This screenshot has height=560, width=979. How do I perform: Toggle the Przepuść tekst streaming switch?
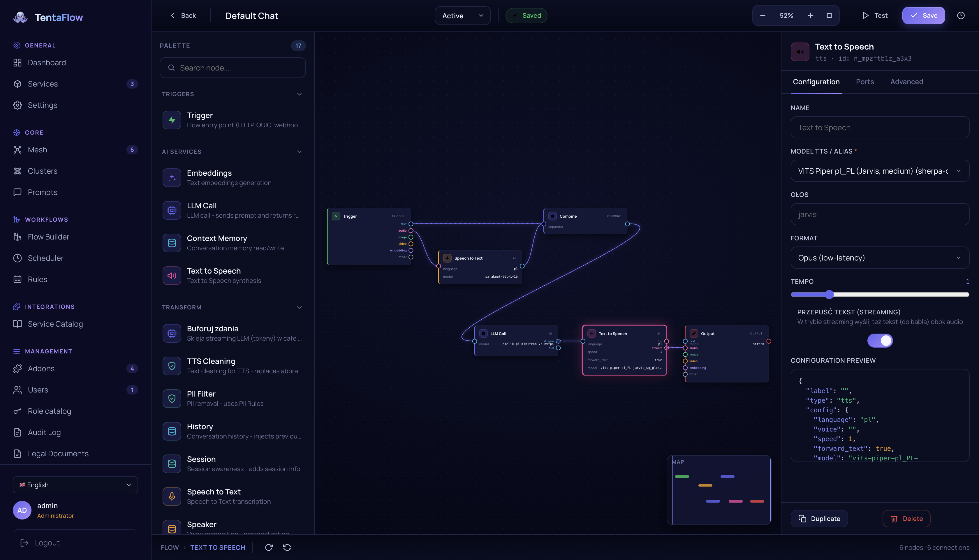point(880,340)
